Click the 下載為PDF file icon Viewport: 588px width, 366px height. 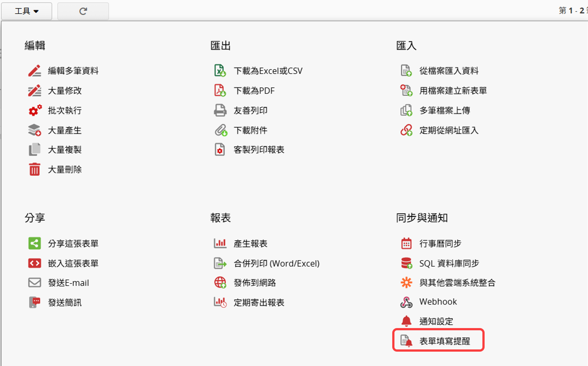pos(220,90)
